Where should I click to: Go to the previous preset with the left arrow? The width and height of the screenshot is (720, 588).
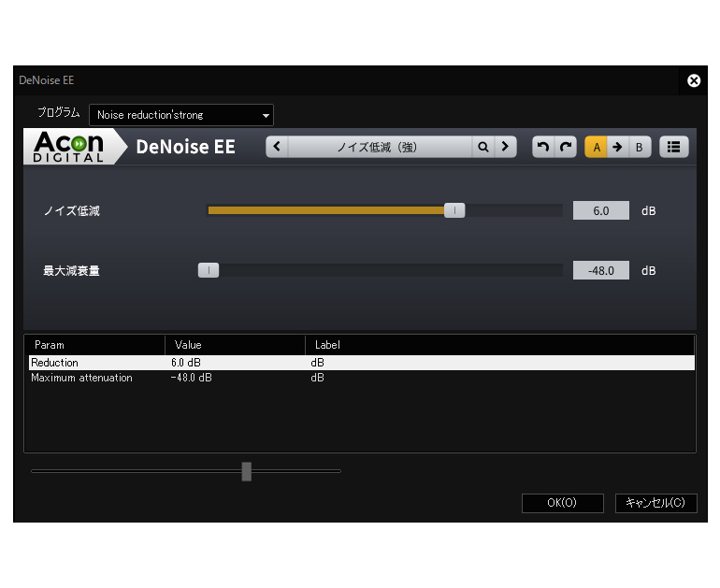(x=277, y=147)
